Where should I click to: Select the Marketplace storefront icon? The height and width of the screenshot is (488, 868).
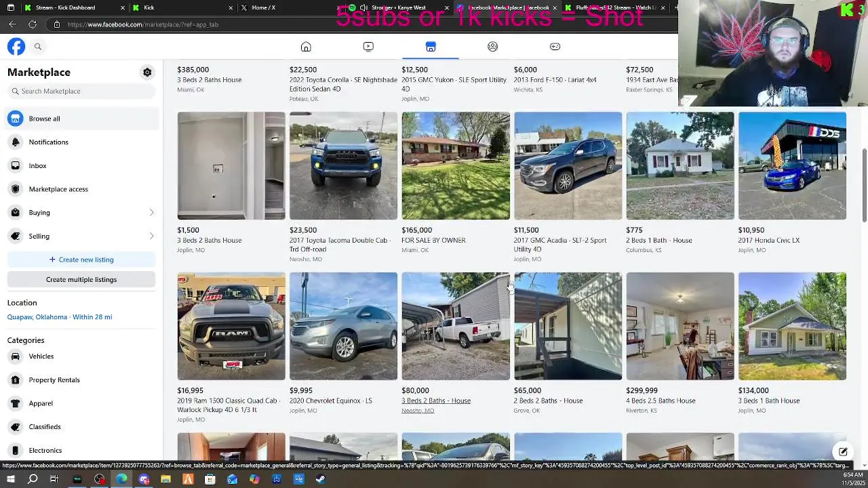point(431,46)
